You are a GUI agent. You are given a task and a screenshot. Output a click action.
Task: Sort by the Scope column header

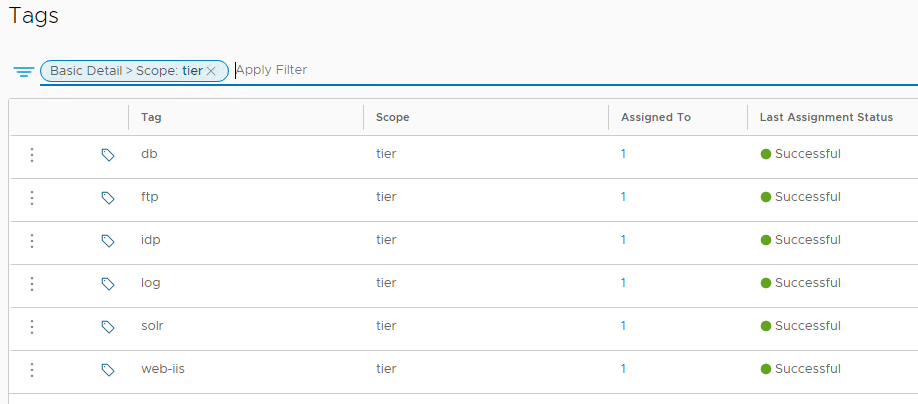click(393, 118)
